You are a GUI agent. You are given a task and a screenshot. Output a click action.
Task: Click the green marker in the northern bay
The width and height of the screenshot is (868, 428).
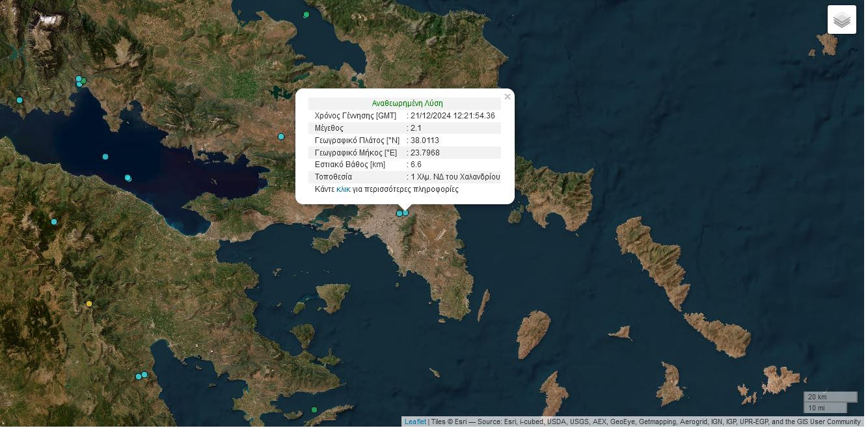point(306,14)
